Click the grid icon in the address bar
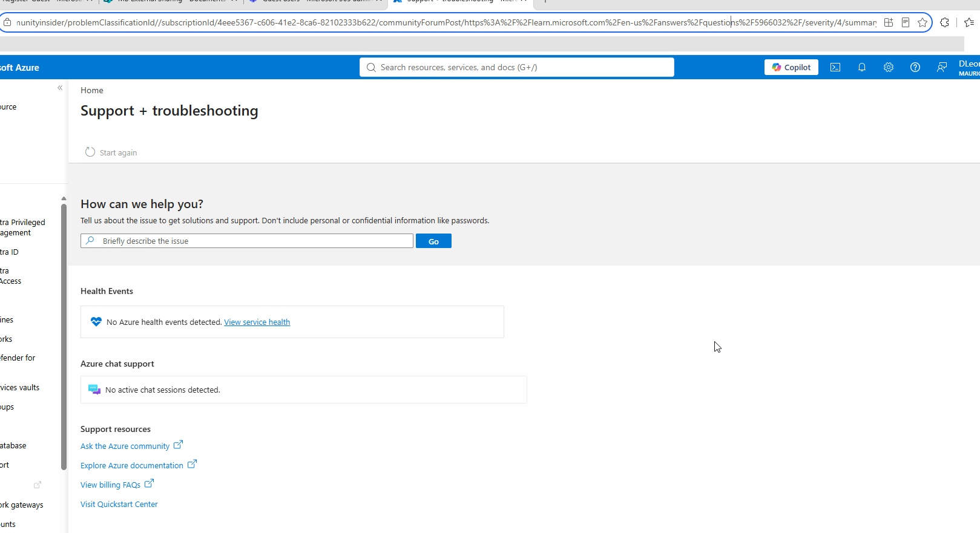The image size is (980, 533). pyautogui.click(x=889, y=22)
